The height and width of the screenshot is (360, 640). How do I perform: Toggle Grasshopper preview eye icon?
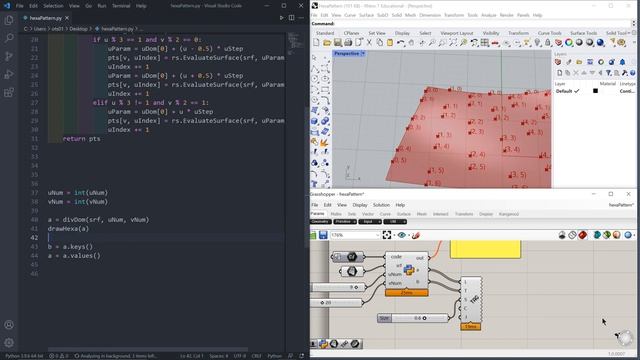[401, 235]
